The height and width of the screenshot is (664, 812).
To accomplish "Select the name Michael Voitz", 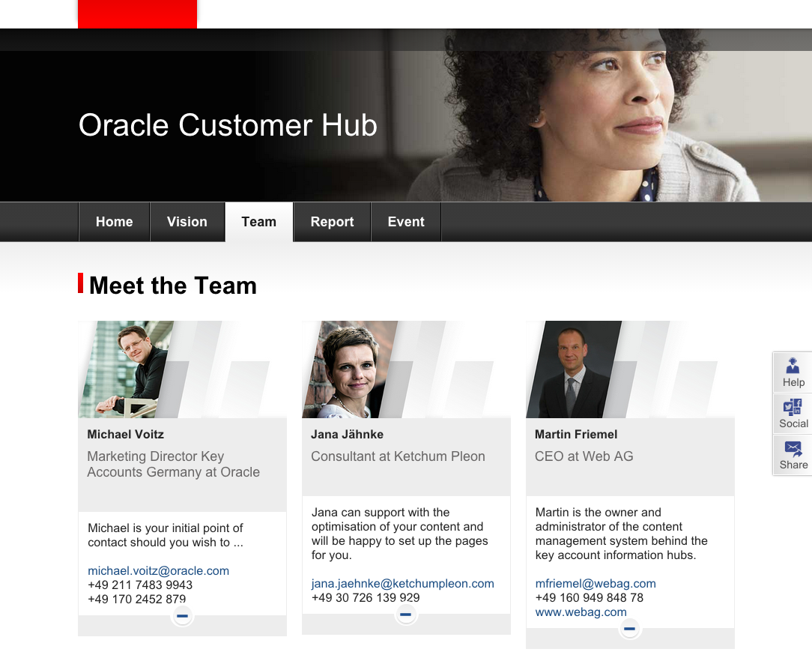I will [125, 435].
